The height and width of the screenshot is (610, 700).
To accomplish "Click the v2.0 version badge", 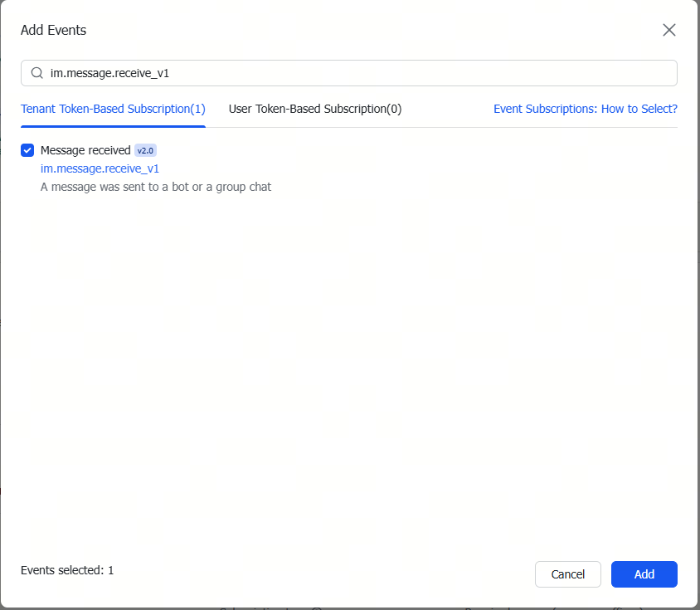I will coord(145,150).
